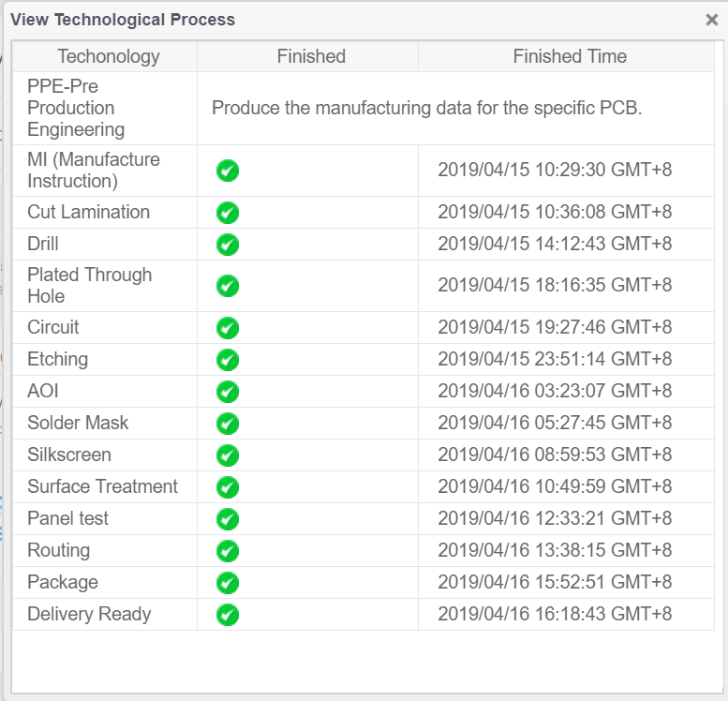Click the green checkmark beside Drill
Image resolution: width=728 pixels, height=701 pixels.
tap(228, 245)
